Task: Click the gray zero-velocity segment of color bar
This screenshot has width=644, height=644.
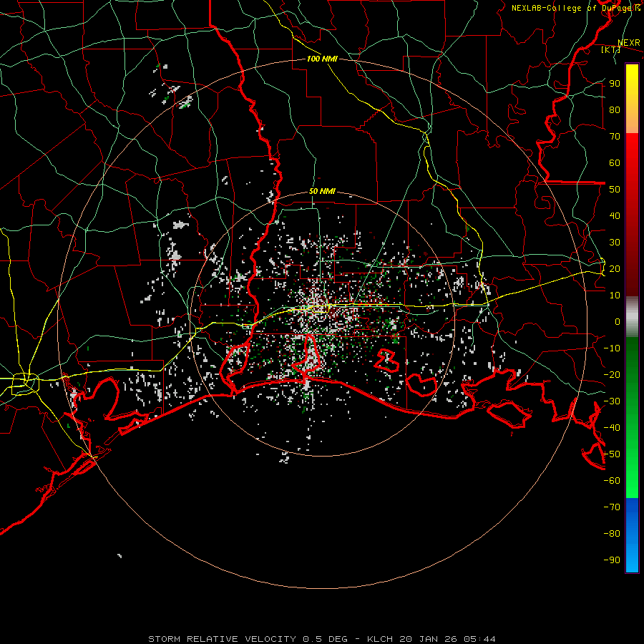Action: point(632,317)
